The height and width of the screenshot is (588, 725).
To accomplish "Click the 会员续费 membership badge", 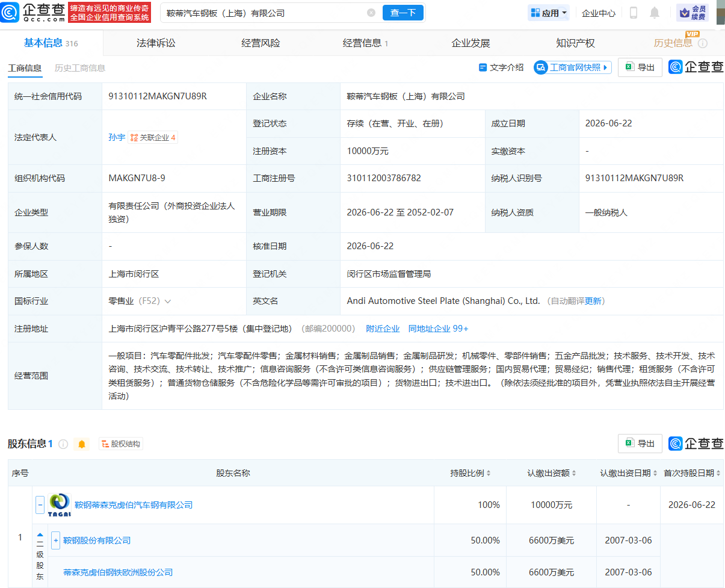I will pyautogui.click(x=693, y=13).
